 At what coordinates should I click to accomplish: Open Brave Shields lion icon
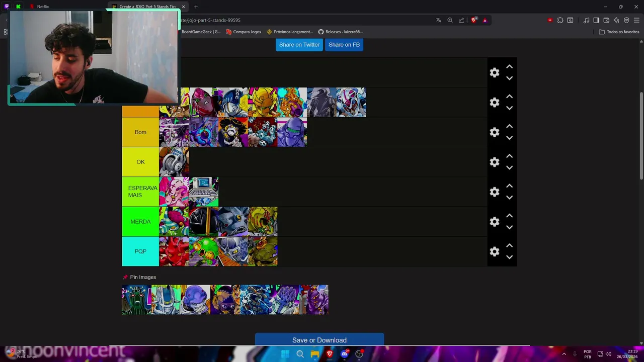point(473,20)
